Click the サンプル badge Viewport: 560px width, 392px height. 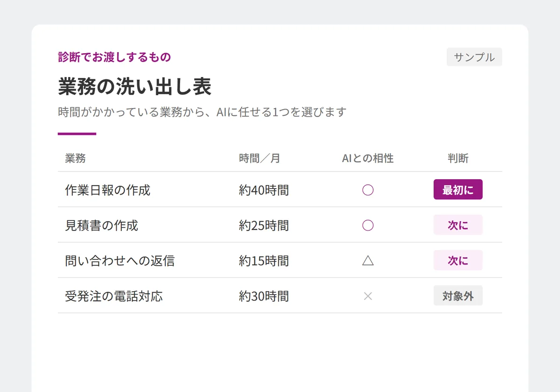pos(474,57)
